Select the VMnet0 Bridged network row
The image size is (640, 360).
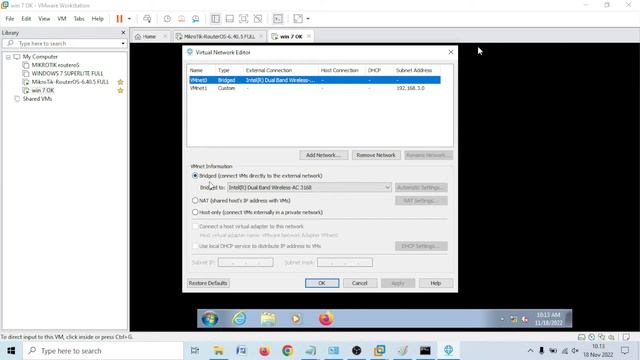point(315,80)
